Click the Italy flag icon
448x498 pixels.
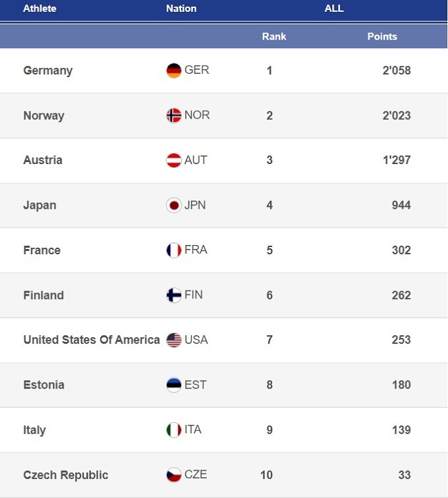(x=174, y=430)
